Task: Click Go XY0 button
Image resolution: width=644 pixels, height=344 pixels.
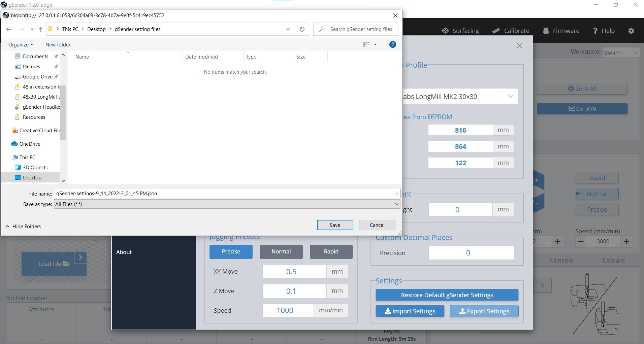Action: point(582,109)
